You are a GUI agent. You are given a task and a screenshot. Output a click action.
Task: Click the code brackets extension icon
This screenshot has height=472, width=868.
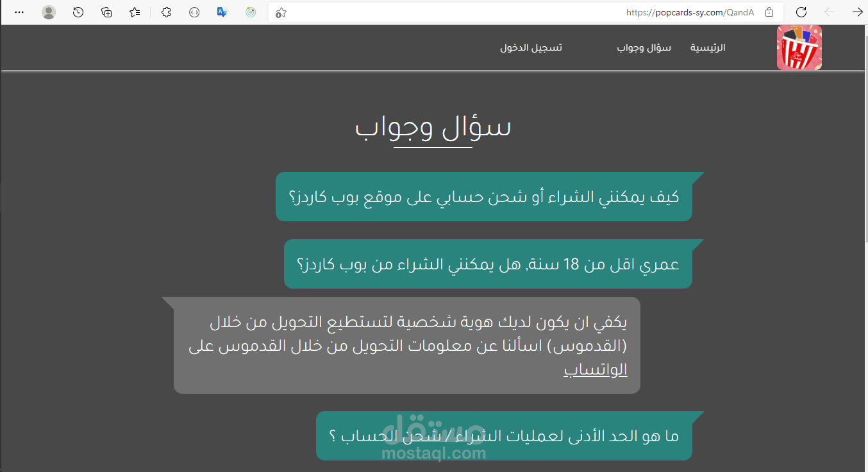tap(194, 12)
